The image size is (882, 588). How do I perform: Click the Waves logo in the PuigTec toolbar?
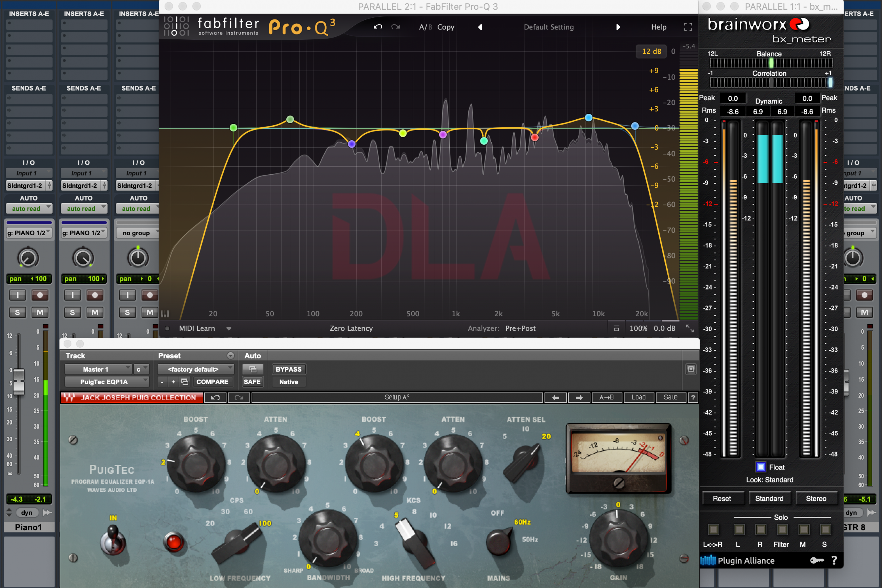(x=69, y=397)
